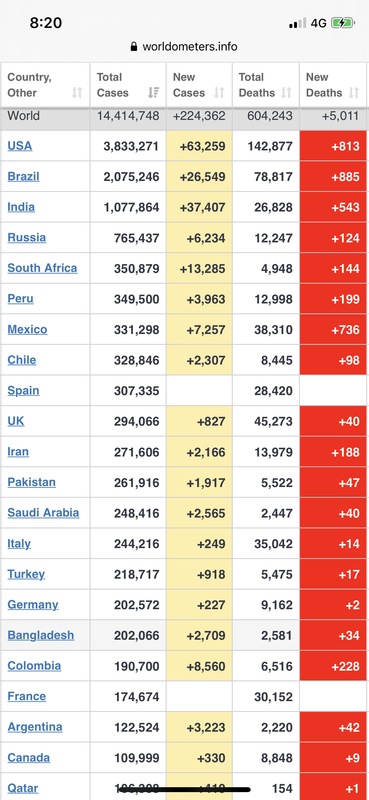This screenshot has width=369, height=800.
Task: Open the Argentina country link
Action: tap(35, 727)
